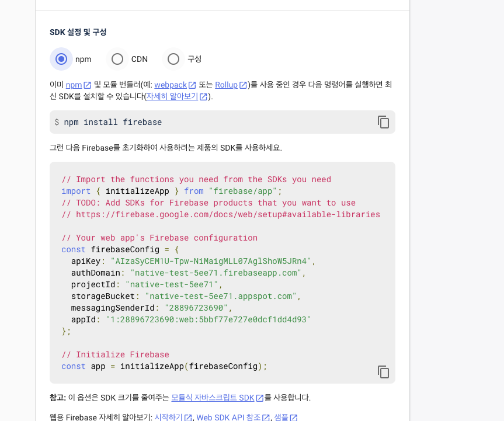504x421 pixels.
Task: Click the "// Import the functions" comment line
Action: [x=196, y=180]
